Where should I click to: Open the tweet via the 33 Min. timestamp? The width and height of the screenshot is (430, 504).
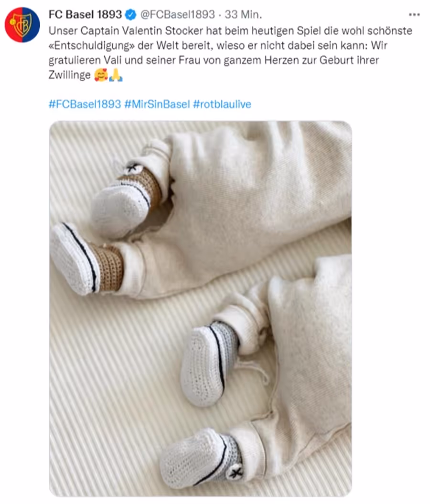point(243,14)
